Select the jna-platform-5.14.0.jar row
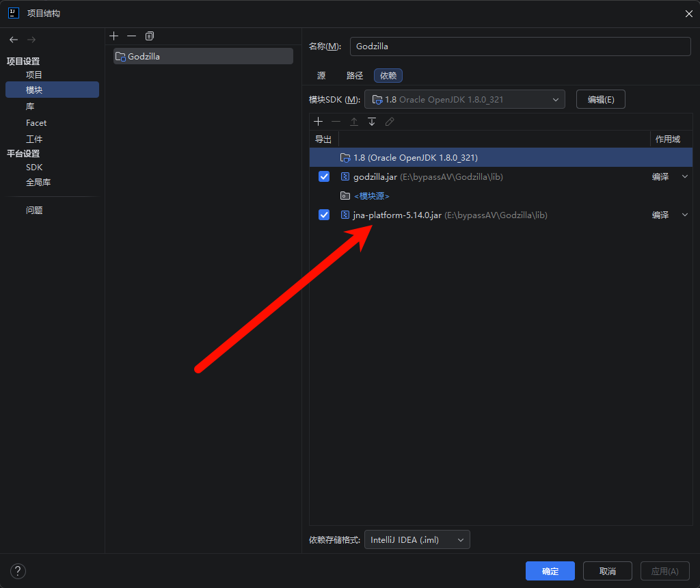The height and width of the screenshot is (588, 700). [x=501, y=215]
